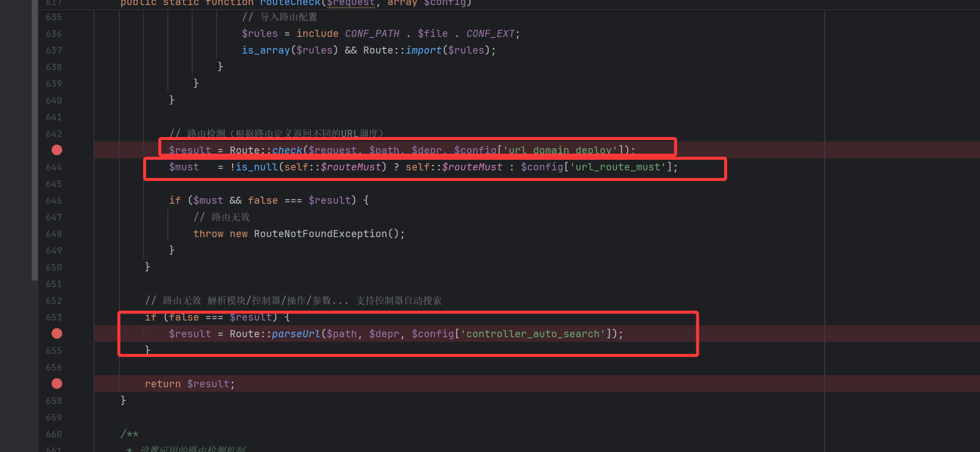The height and width of the screenshot is (452, 980).
Task: Select the CONF_PATH constant
Action: point(372,34)
